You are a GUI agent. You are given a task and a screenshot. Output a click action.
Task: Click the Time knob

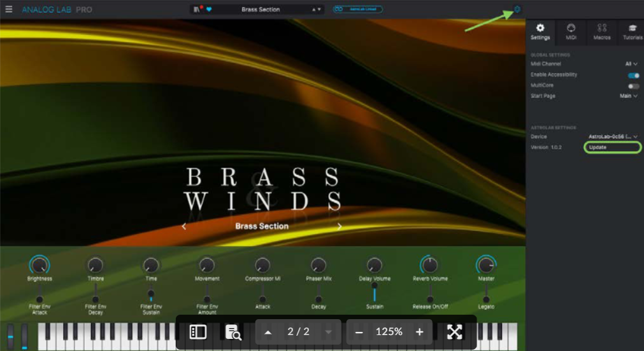151,265
